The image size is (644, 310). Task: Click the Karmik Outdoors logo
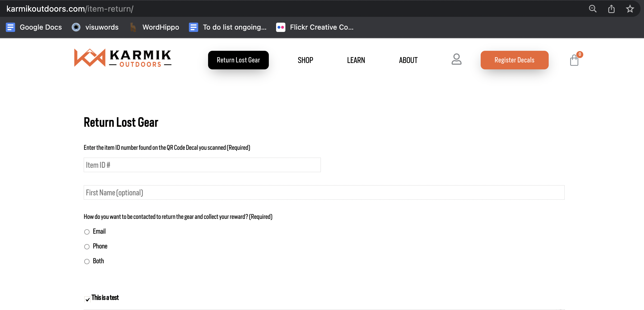(x=123, y=58)
